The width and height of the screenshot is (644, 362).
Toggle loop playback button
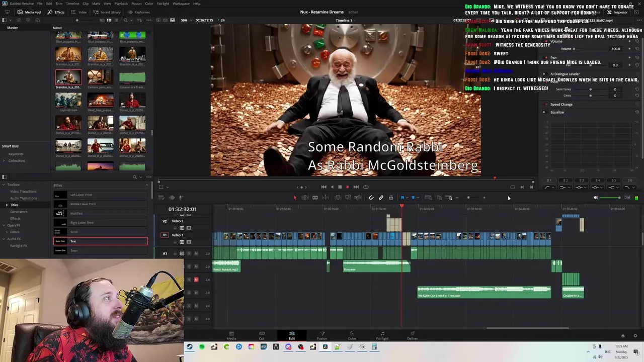tap(366, 187)
